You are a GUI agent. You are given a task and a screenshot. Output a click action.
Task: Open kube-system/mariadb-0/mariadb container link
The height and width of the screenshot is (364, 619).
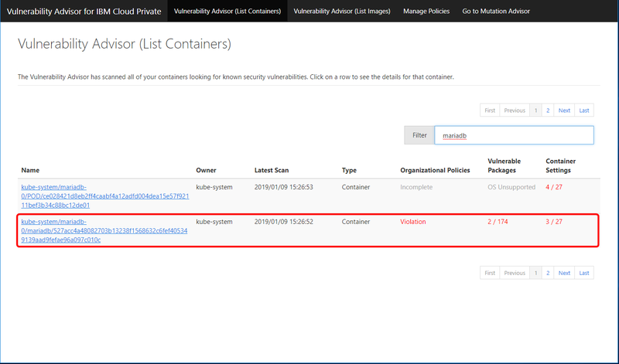coord(104,231)
